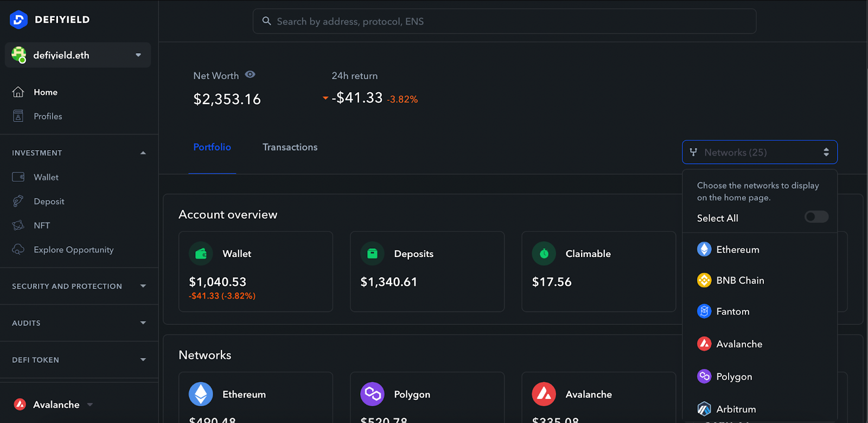Click the address search field
This screenshot has width=868, height=423.
click(505, 22)
